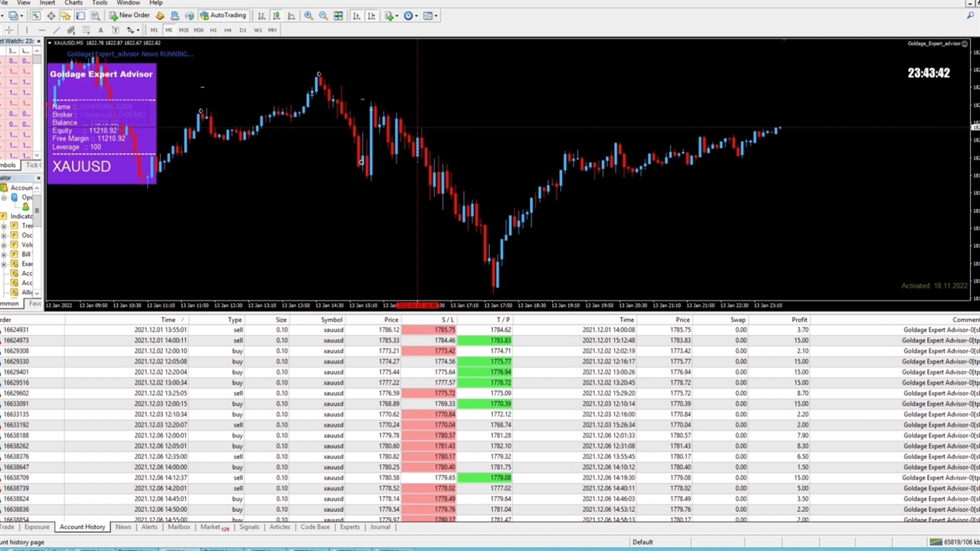Switch to the Journal tab
This screenshot has height=551, width=980.
pyautogui.click(x=380, y=527)
